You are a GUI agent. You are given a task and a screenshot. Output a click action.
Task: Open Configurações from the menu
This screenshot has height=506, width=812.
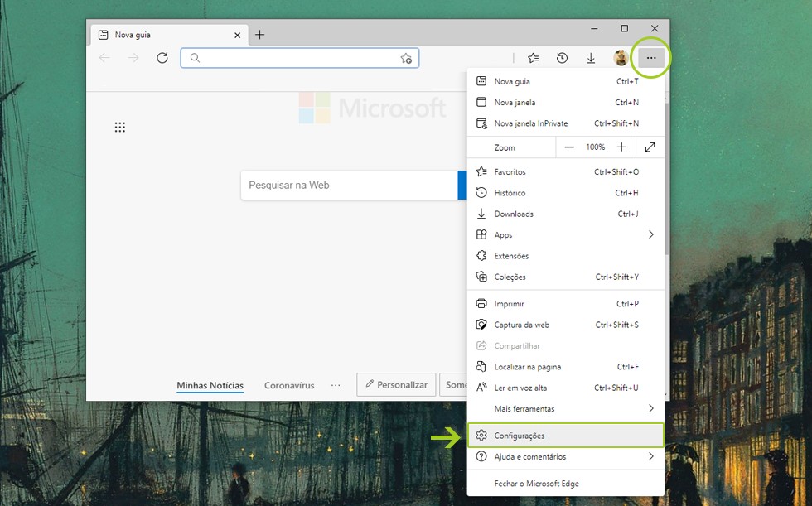click(x=565, y=436)
